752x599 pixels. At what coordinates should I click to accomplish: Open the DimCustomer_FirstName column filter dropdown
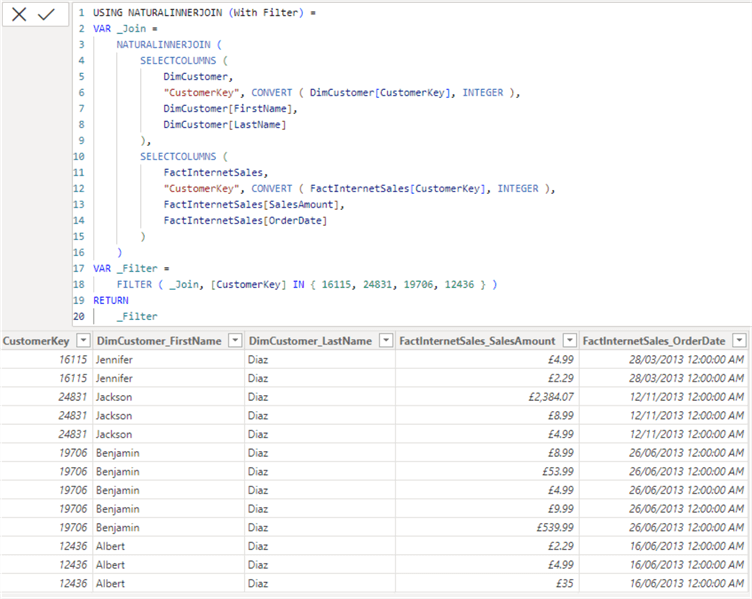[x=235, y=341]
